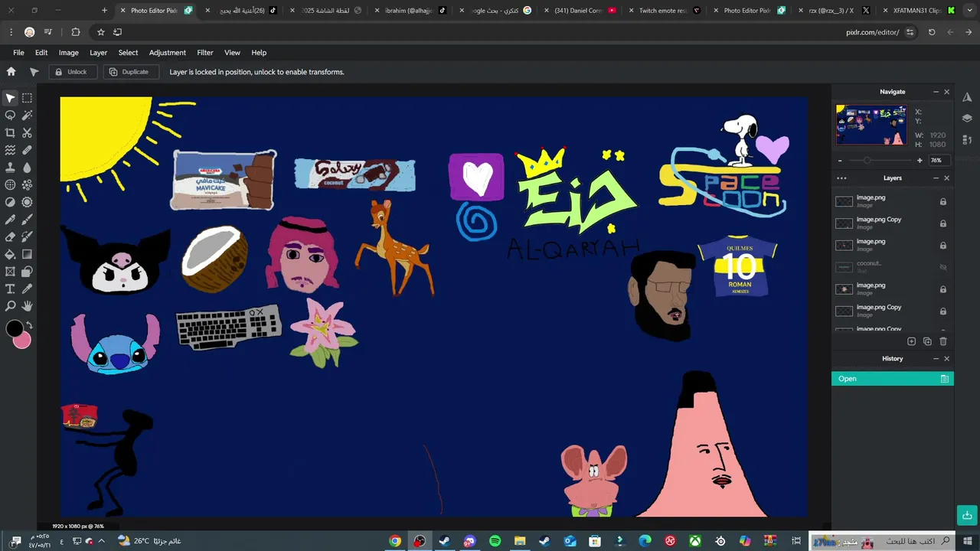Viewport: 980px width, 551px height.
Task: Bookmark this page with star icon
Action: (100, 32)
